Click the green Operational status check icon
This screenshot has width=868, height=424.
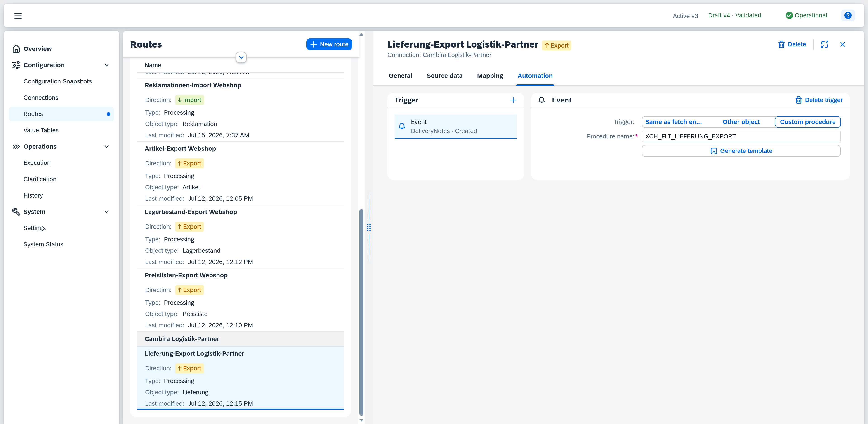click(789, 16)
